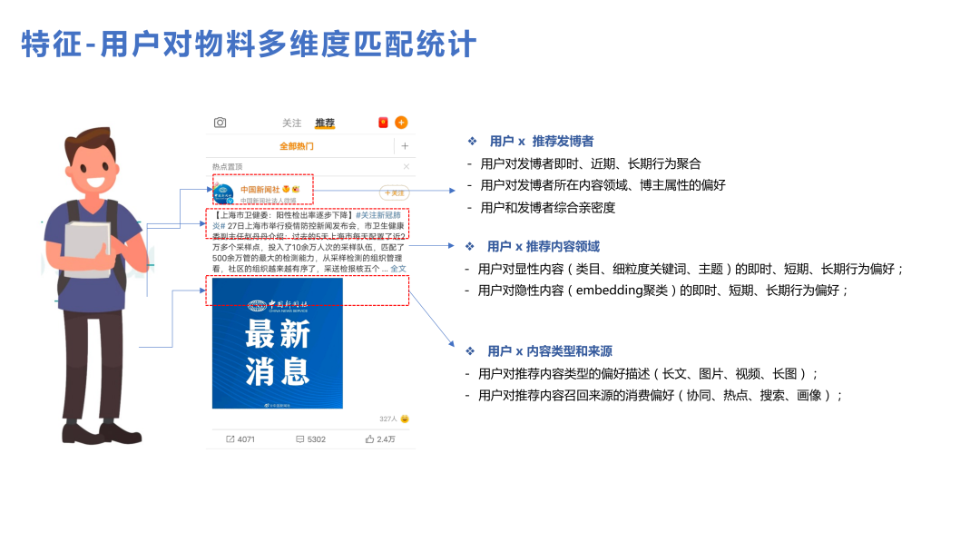980x552 pixels.
Task: Click the orange plus compose icon
Action: click(x=400, y=122)
